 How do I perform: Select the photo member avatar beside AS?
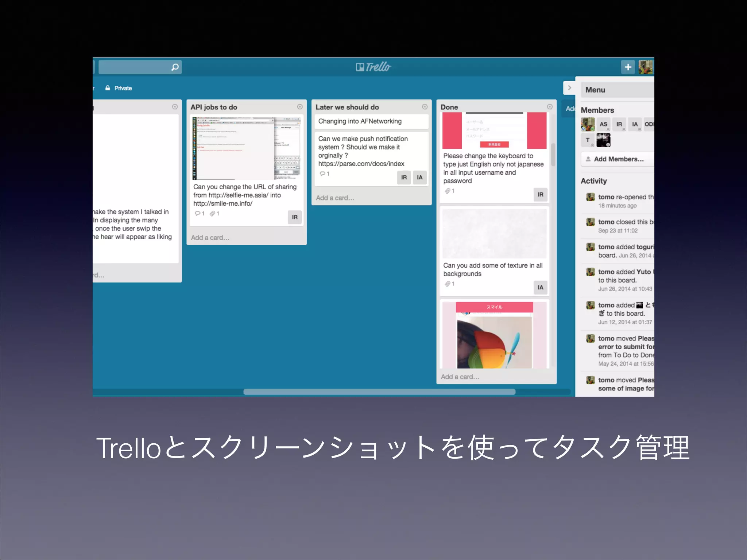[588, 124]
